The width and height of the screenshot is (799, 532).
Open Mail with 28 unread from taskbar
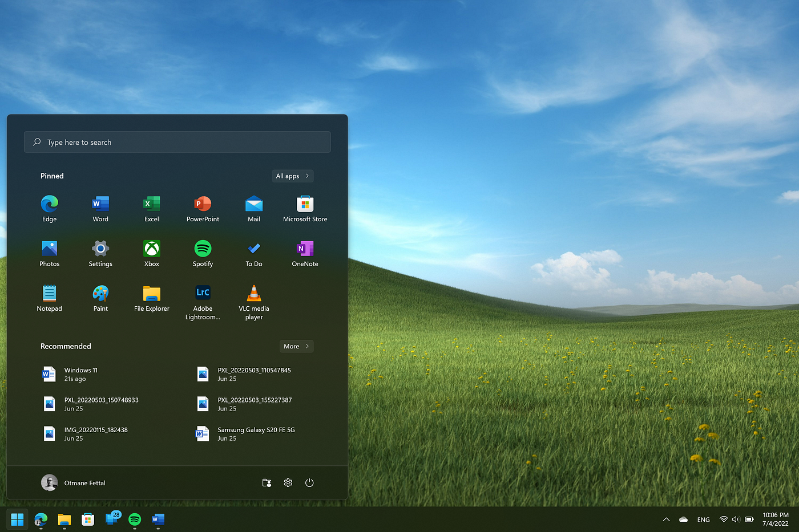click(x=111, y=519)
